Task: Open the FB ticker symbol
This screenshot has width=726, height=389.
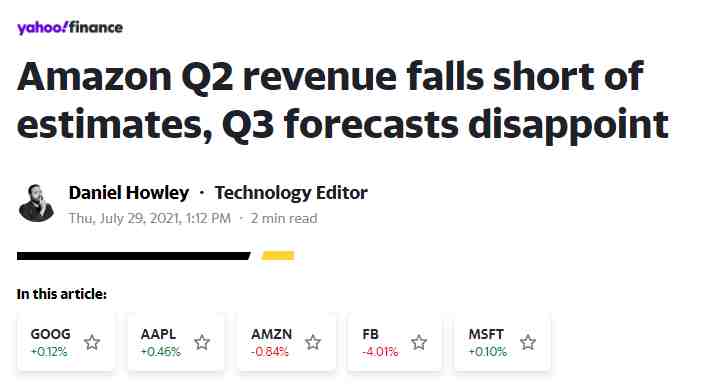Action: click(370, 334)
